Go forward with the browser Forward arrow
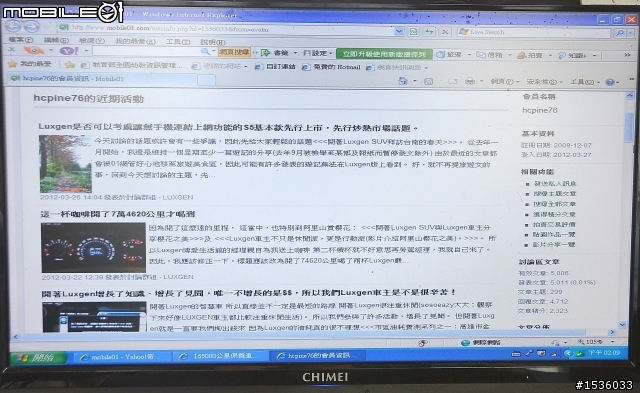The width and height of the screenshot is (640, 393). (31, 27)
